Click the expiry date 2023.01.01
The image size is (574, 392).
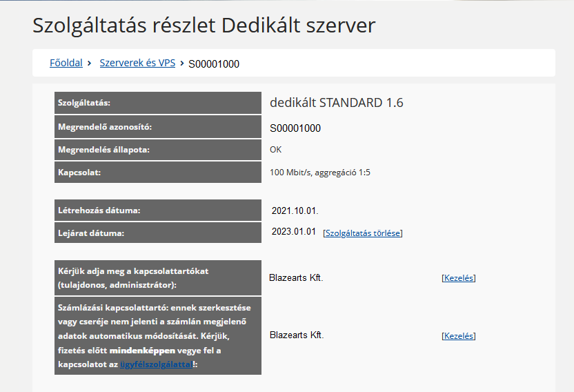(x=294, y=231)
